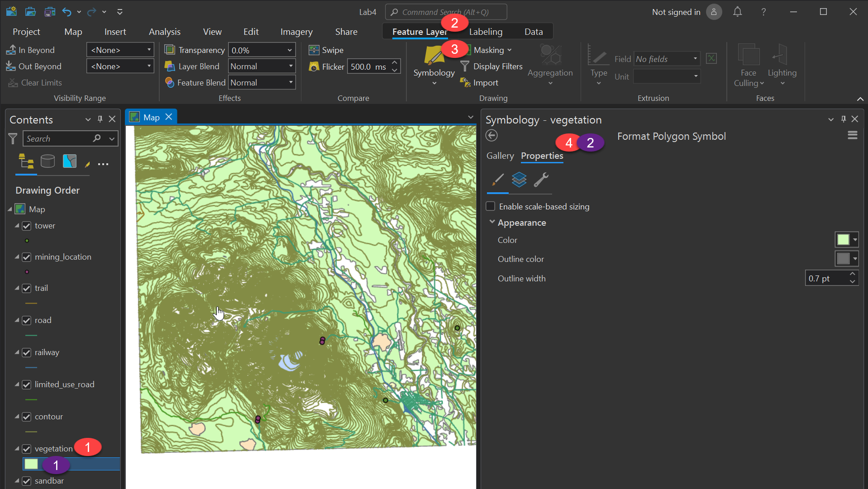Open the layer structure tab in Symbology pane
Image resolution: width=868 pixels, height=489 pixels.
click(519, 180)
